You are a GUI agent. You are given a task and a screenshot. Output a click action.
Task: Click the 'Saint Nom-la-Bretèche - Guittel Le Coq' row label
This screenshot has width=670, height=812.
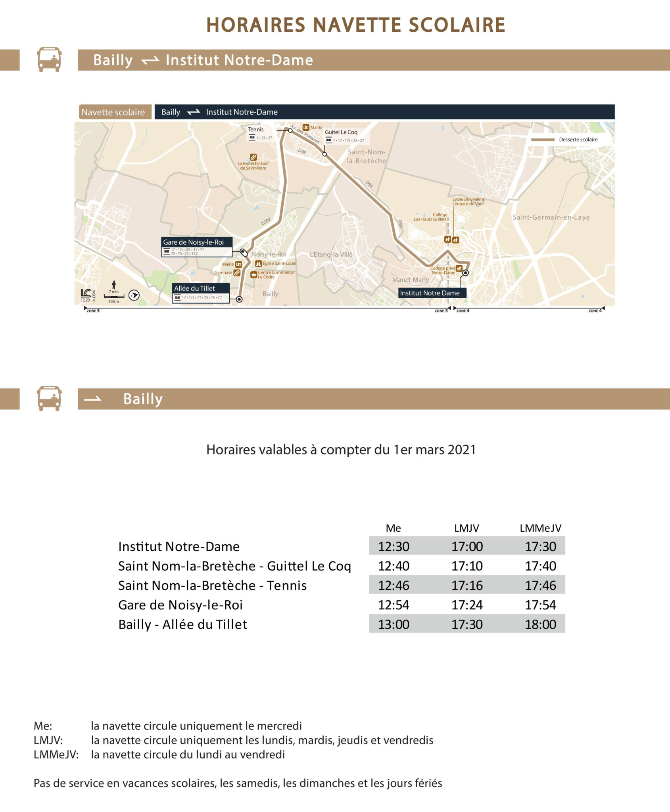tap(235, 566)
